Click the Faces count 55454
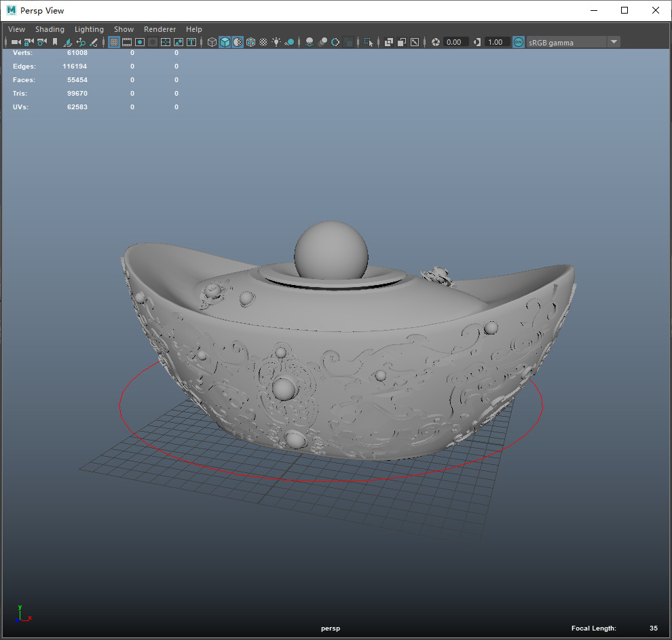 coord(77,79)
